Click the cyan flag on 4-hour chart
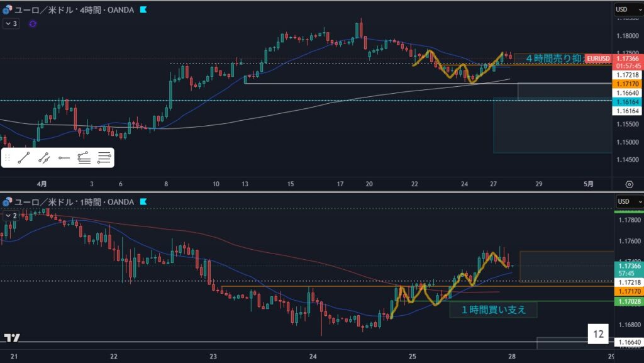This screenshot has height=363, width=644. [x=144, y=9]
